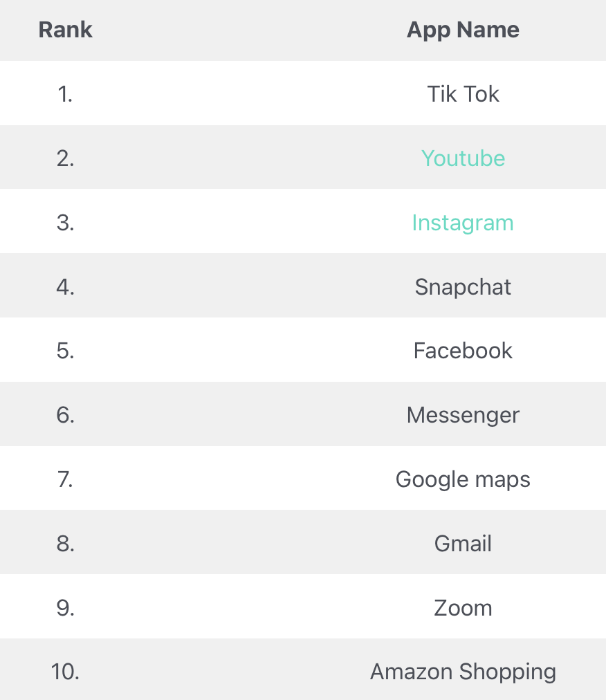606x700 pixels.
Task: Select the Gmail table cell
Action: click(x=463, y=543)
